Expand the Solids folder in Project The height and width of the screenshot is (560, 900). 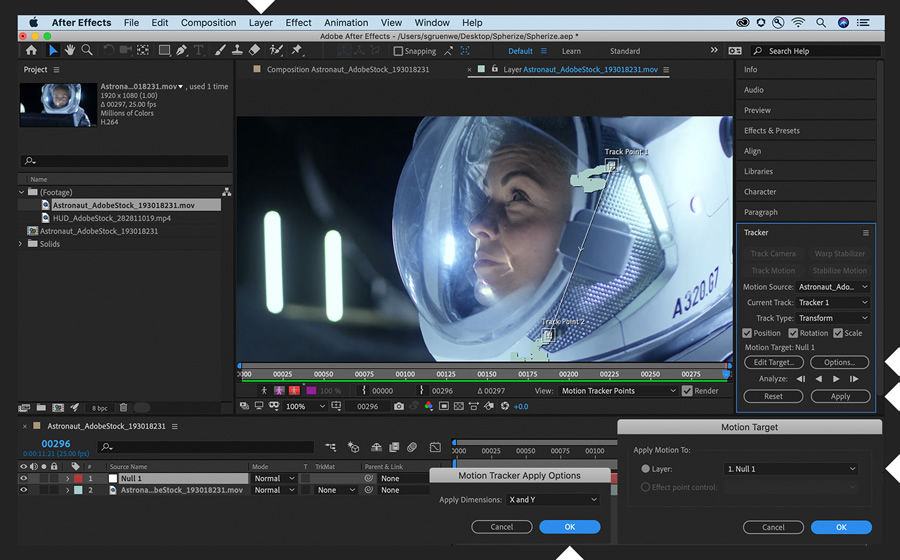21,244
